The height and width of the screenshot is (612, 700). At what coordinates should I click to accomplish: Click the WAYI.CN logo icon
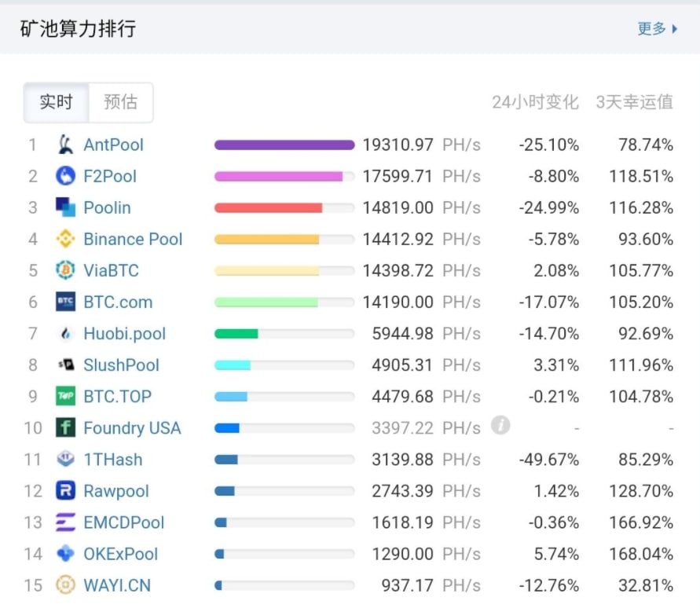pos(66,585)
